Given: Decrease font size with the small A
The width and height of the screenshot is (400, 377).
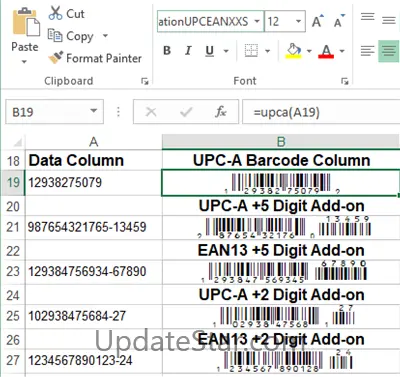Looking at the screenshot, I should (339, 22).
